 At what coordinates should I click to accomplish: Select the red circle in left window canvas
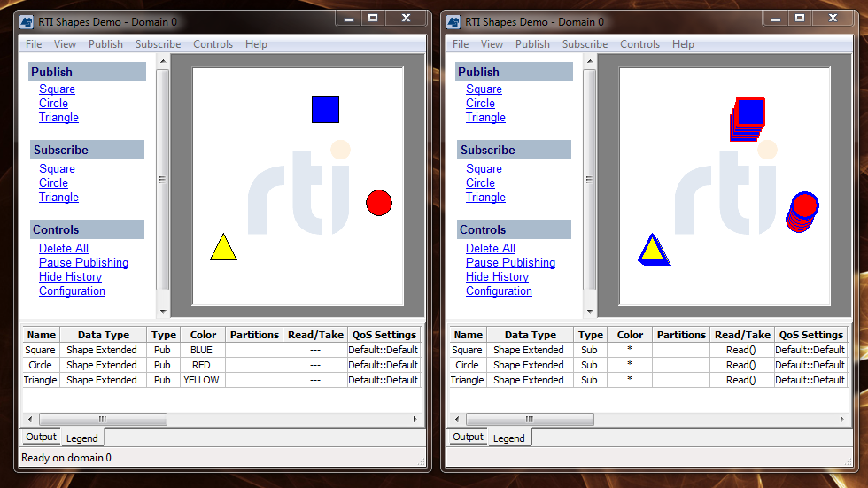379,203
